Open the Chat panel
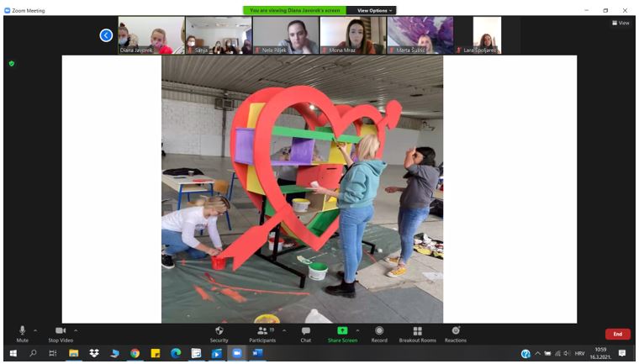This screenshot has height=364, width=639. pos(305,332)
